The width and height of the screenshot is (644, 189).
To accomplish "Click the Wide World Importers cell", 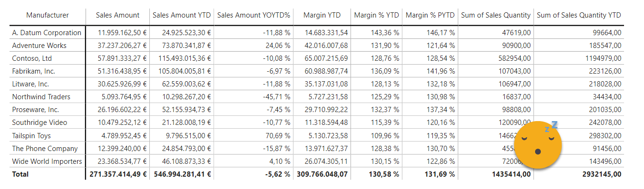I will (47, 161).
